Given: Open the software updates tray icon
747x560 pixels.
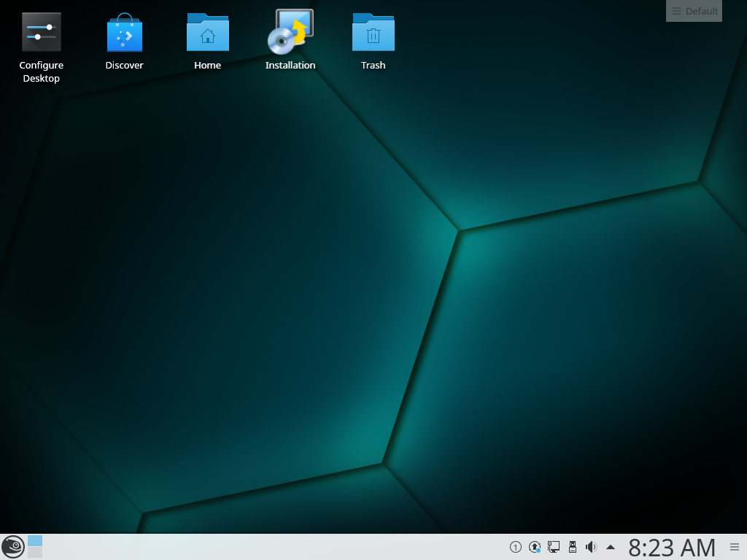Looking at the screenshot, I should tap(535, 547).
